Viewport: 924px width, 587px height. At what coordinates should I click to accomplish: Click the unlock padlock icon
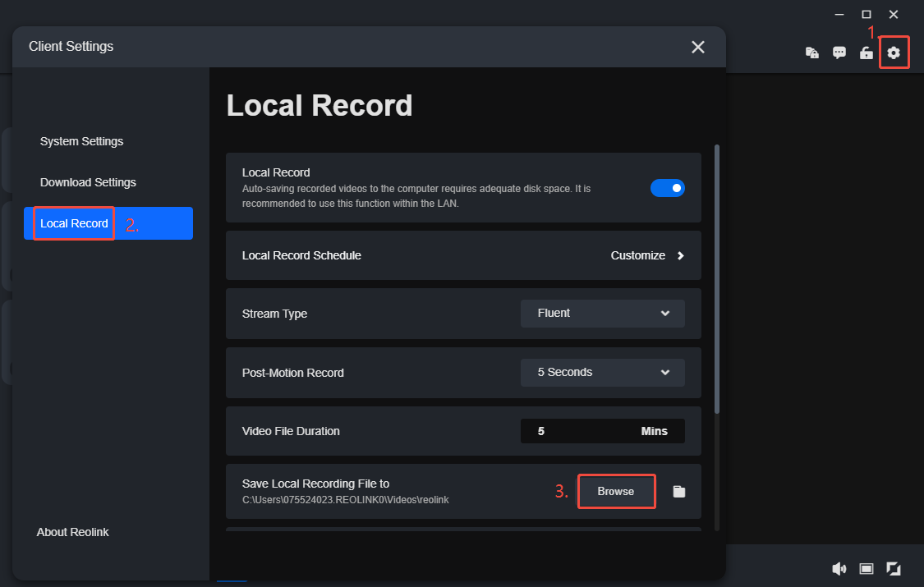pos(866,52)
